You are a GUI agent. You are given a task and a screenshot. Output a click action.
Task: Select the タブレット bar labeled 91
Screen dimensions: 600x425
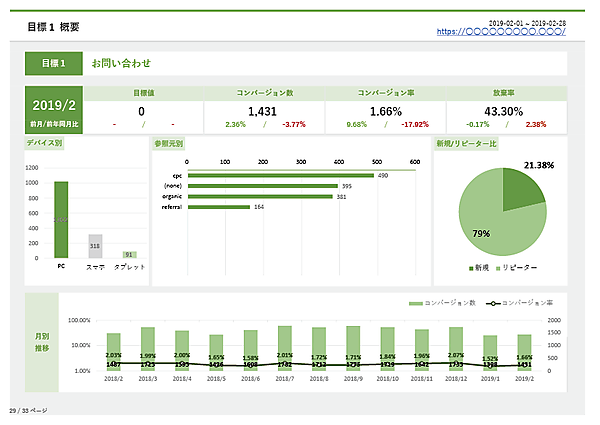128,255
